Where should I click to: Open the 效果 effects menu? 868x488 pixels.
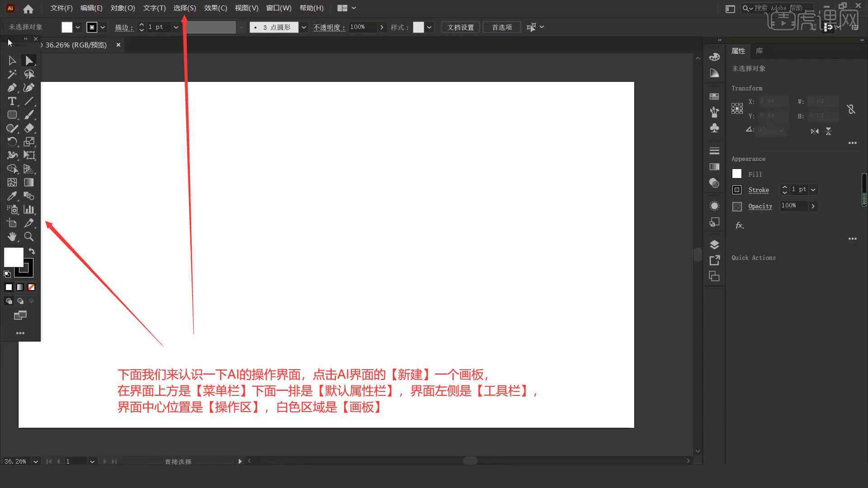(216, 8)
